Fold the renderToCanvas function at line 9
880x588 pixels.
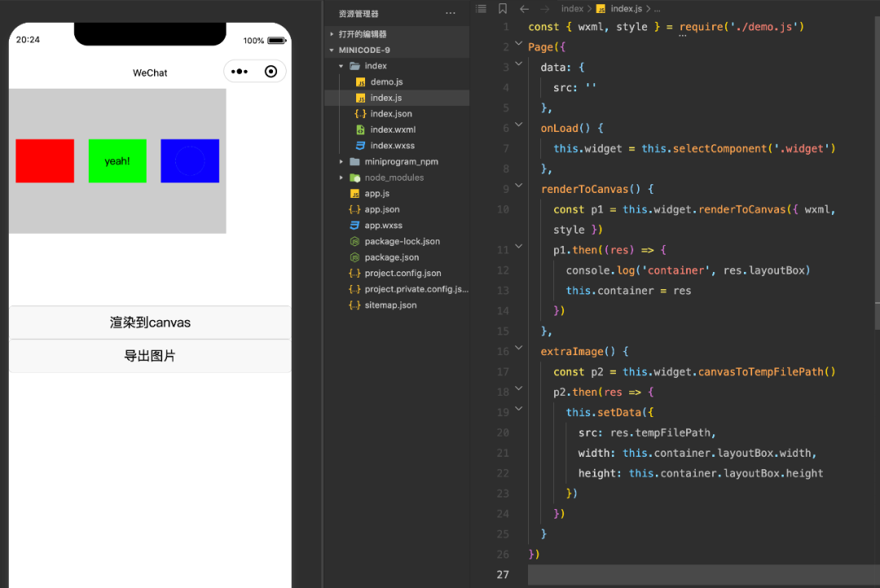click(518, 185)
